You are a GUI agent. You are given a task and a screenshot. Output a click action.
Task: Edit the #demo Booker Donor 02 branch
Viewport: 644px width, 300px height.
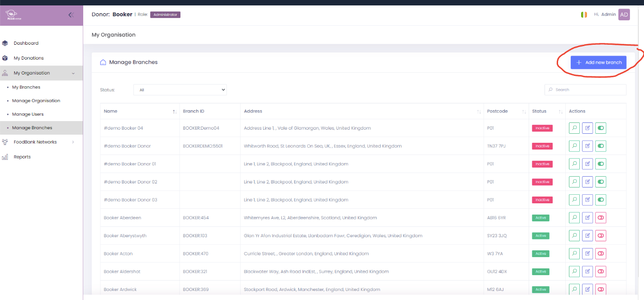(x=587, y=182)
